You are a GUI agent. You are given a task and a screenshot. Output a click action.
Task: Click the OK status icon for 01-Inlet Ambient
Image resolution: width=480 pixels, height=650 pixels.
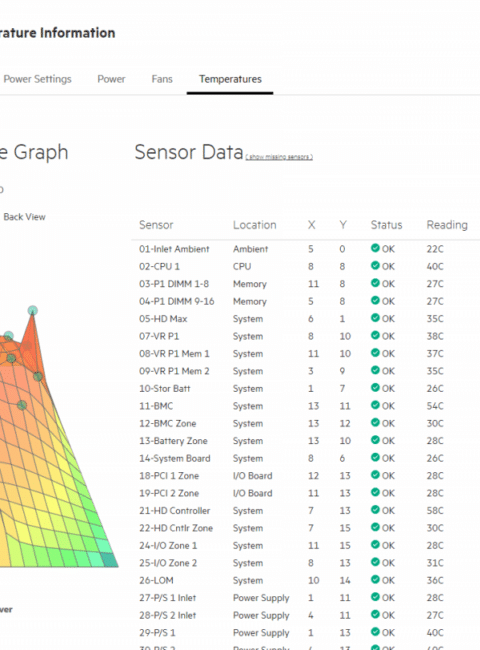[375, 248]
